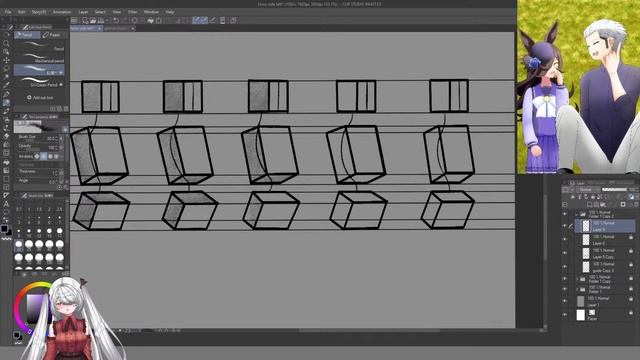This screenshot has width=640, height=360.
Task: Select the Move layer tool
Action: pyautogui.click(x=6, y=60)
